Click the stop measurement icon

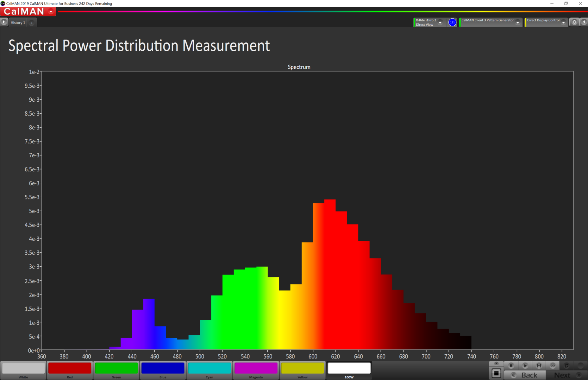tap(511, 365)
